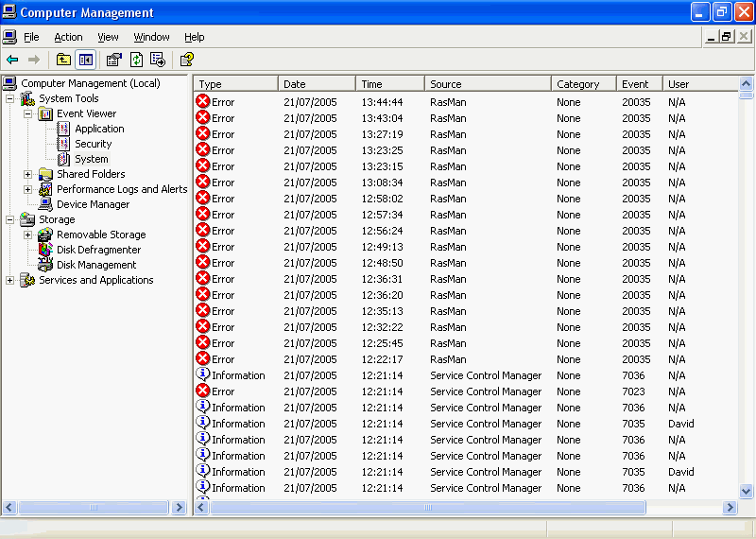Click the Storage tree icon
The image size is (756, 539).
27,219
